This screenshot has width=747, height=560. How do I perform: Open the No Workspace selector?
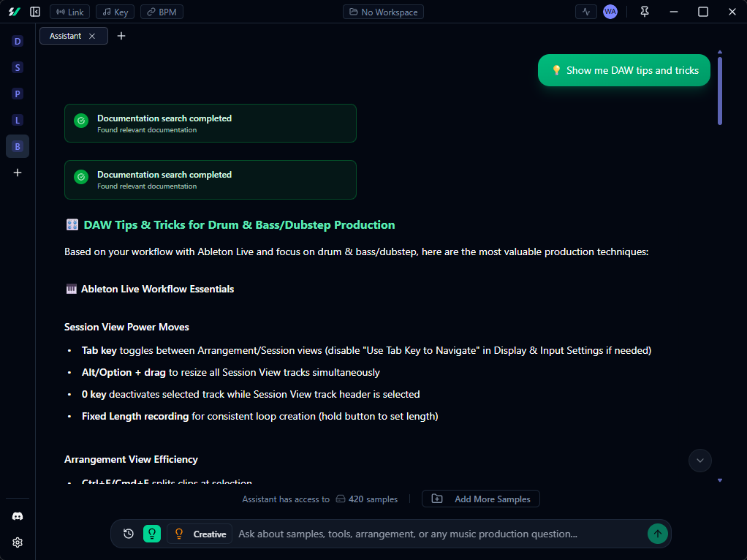(383, 11)
